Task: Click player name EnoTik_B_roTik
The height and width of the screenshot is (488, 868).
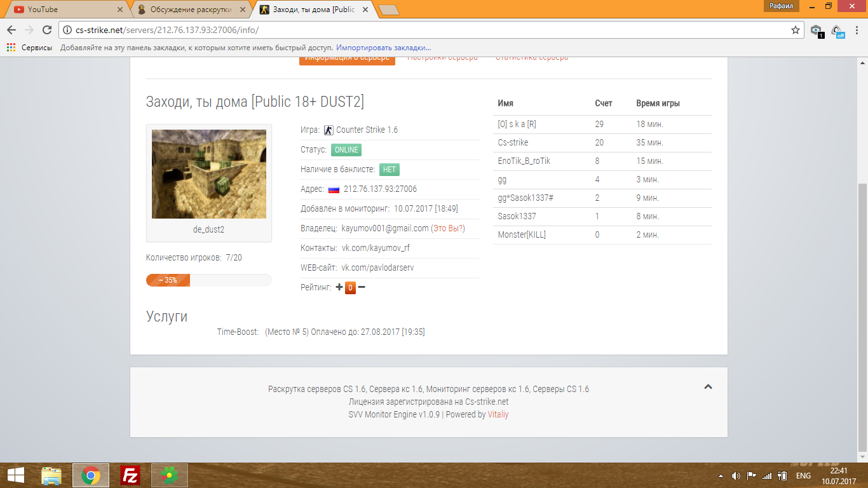Action: tap(524, 161)
